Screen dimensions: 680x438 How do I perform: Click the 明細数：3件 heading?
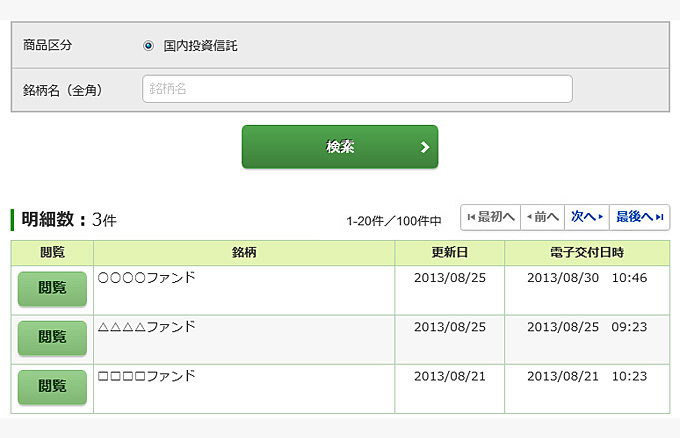tap(69, 219)
